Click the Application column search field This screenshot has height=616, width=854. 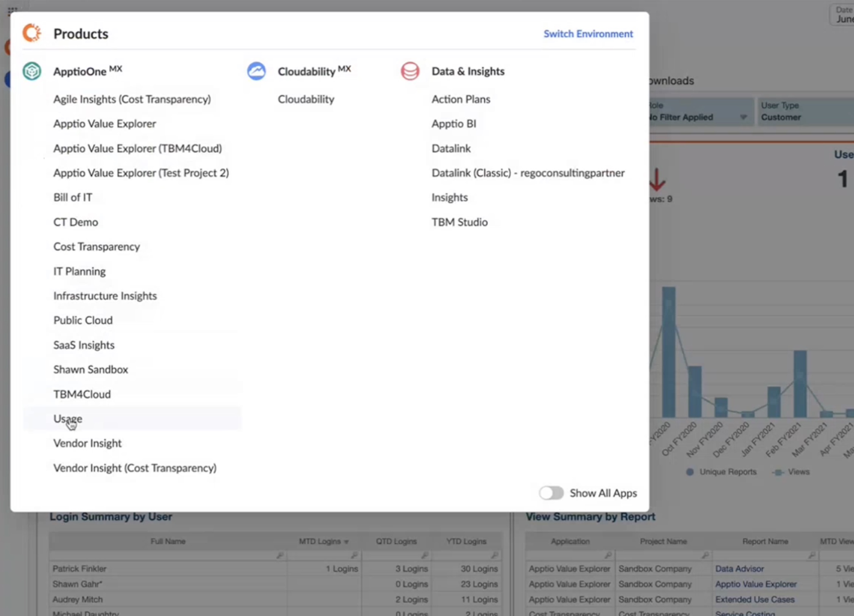570,555
